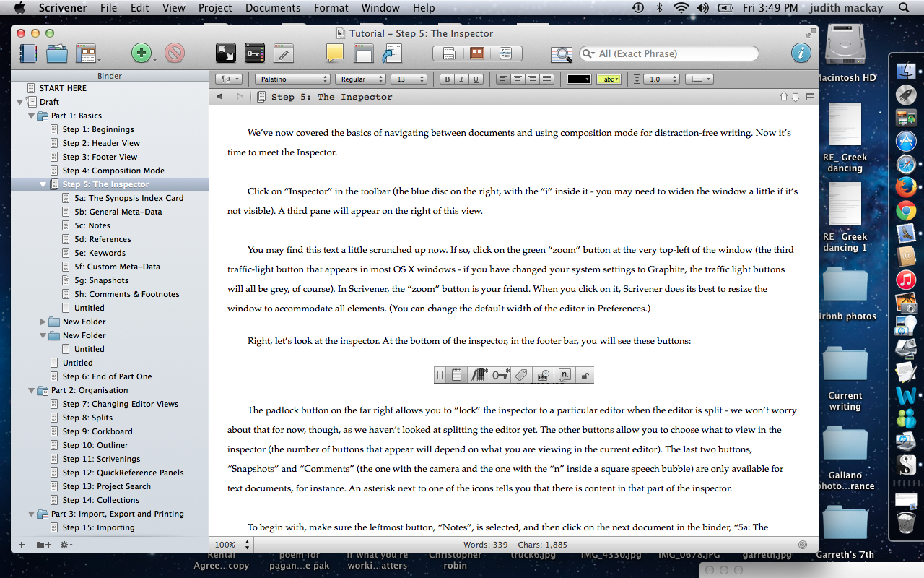Go back in editor history

tap(219, 96)
